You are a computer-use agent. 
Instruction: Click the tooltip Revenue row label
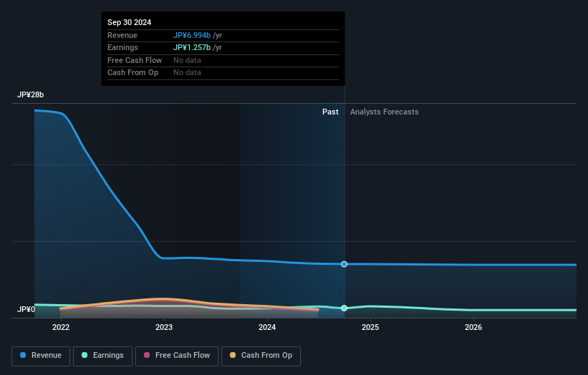pos(122,35)
